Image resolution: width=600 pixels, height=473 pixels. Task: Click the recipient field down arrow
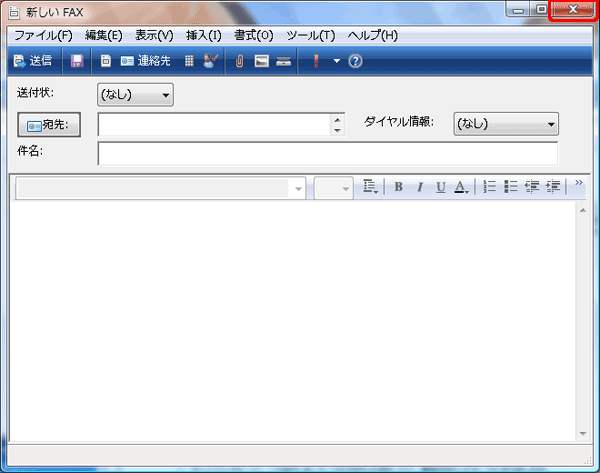(x=337, y=130)
